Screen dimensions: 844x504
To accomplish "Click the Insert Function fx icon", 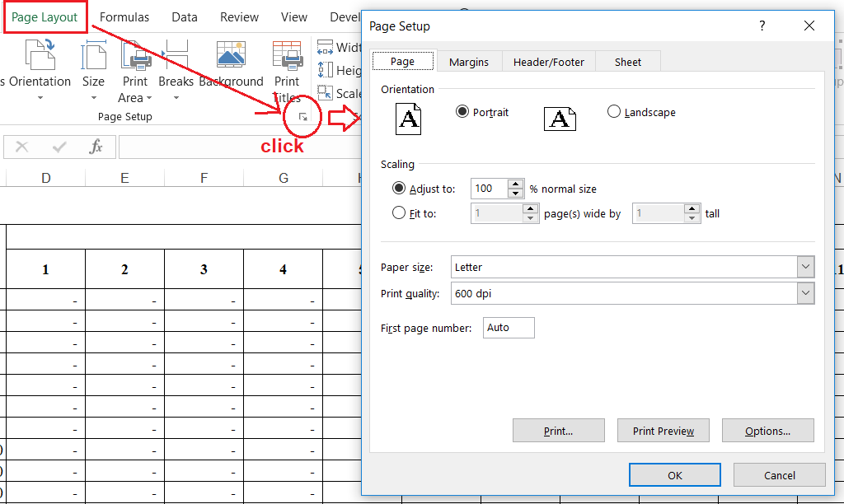I will [96, 147].
